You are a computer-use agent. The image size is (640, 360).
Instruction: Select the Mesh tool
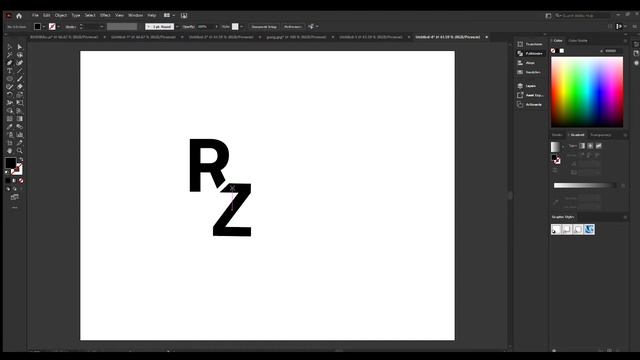click(10, 119)
